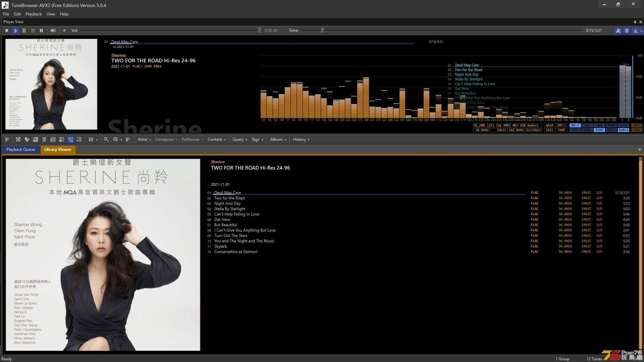Select track 'Night And Day' in library list
Viewport: 644px width, 362px height.
(227, 203)
